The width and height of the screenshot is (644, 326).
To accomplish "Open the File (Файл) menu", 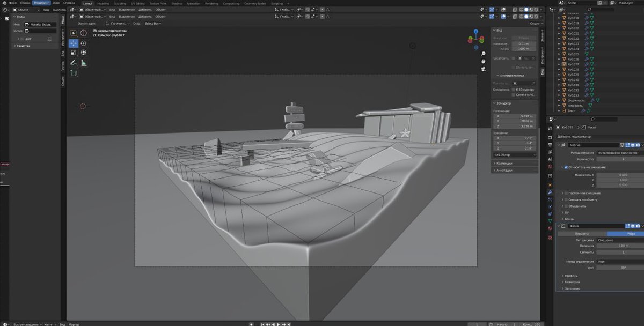I will coord(12,3).
